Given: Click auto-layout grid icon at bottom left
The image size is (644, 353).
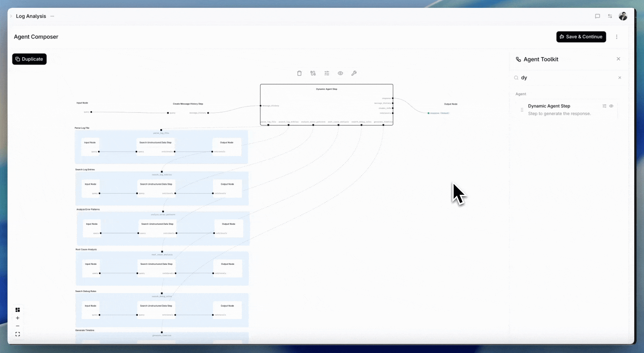Looking at the screenshot, I should coord(18,310).
